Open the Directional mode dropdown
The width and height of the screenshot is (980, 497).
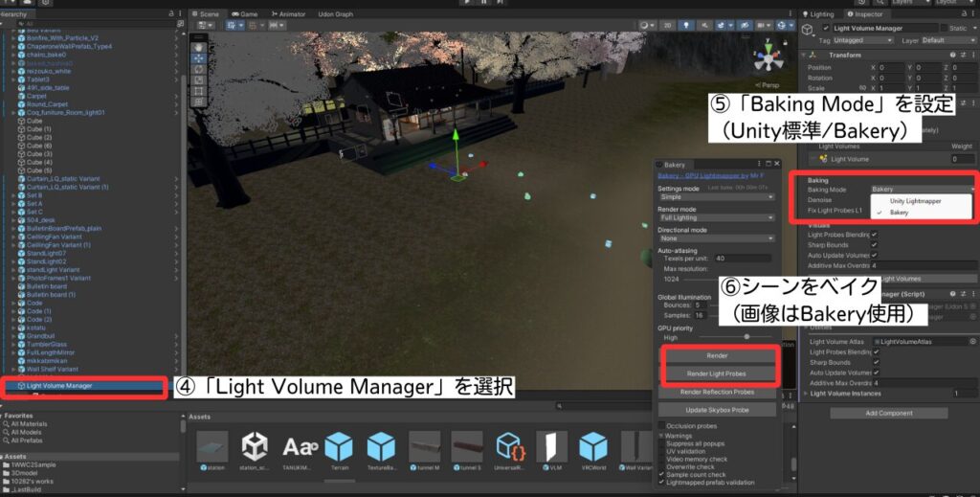pyautogui.click(x=716, y=238)
